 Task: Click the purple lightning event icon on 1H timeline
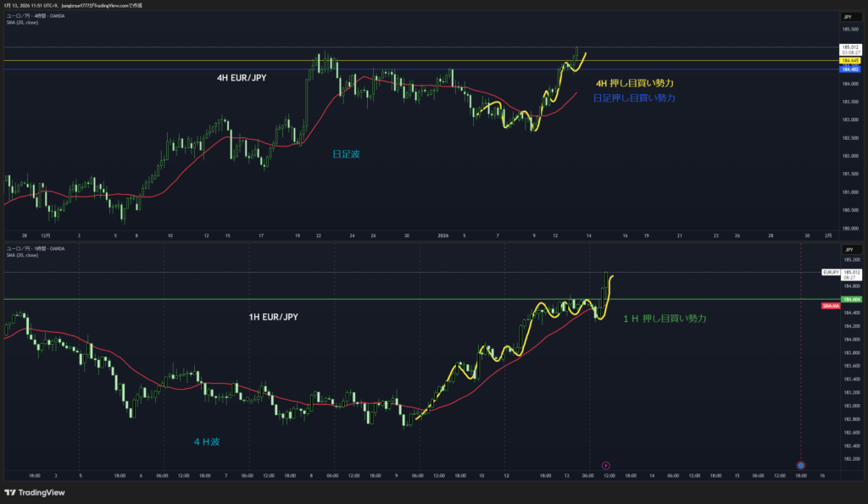pyautogui.click(x=605, y=465)
